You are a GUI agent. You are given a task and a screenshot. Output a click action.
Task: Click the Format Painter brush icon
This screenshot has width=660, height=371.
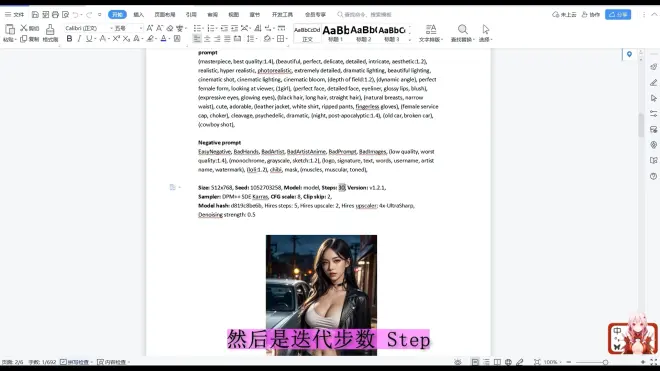50,29
